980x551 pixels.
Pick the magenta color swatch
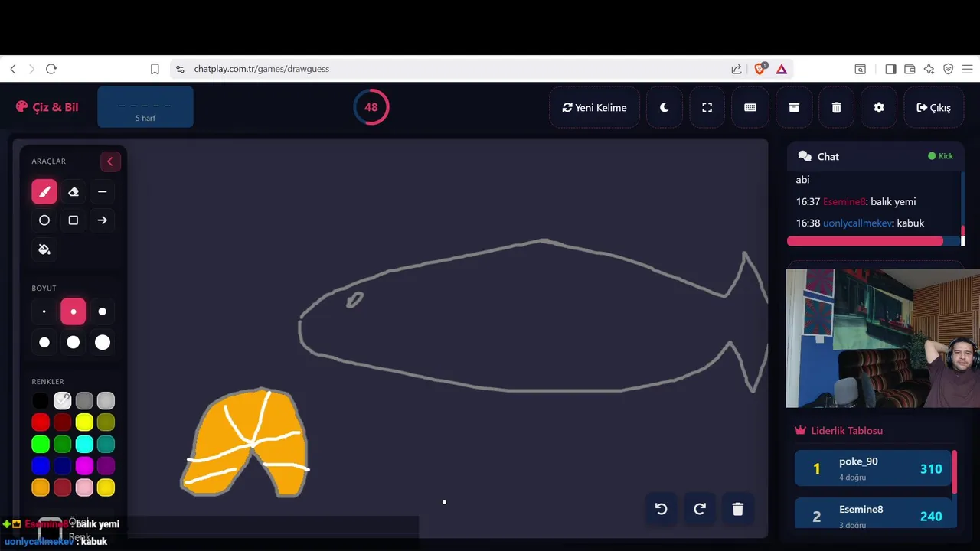pos(84,465)
